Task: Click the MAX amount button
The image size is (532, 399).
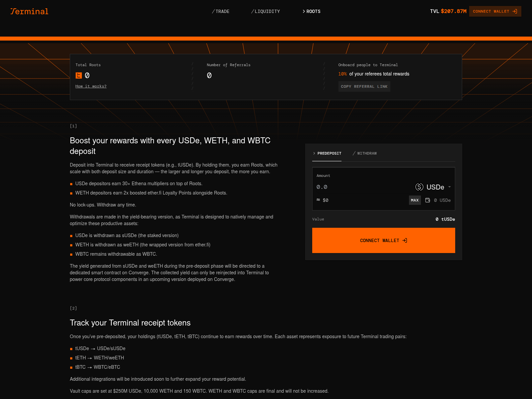Action: [415, 200]
